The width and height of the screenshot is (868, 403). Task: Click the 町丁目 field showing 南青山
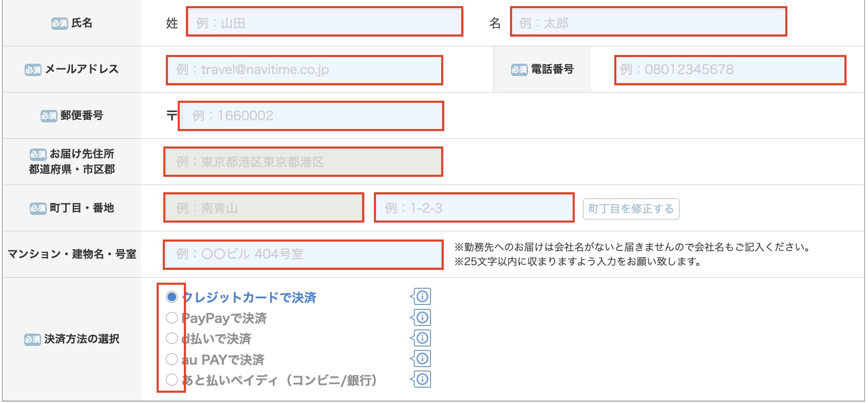pyautogui.click(x=263, y=208)
